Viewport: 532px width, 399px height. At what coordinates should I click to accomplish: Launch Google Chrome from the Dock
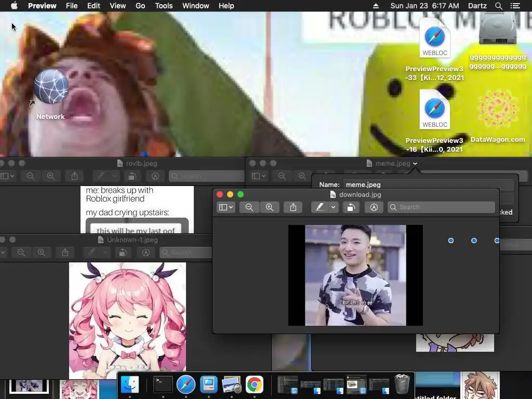[x=255, y=385]
